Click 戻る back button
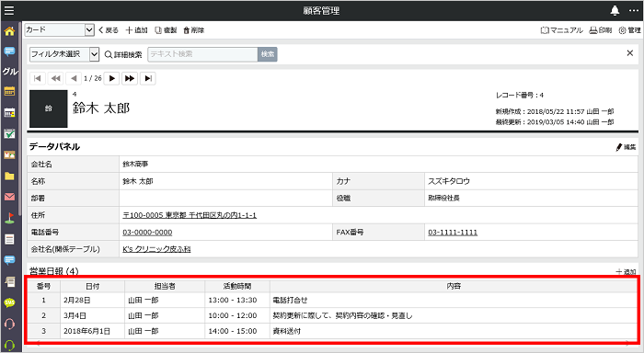 pyautogui.click(x=109, y=30)
